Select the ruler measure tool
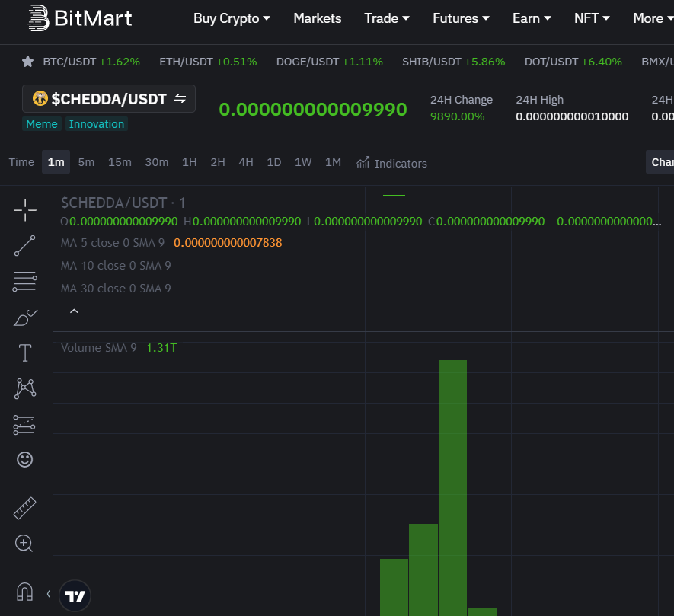674x616 pixels. 25,508
